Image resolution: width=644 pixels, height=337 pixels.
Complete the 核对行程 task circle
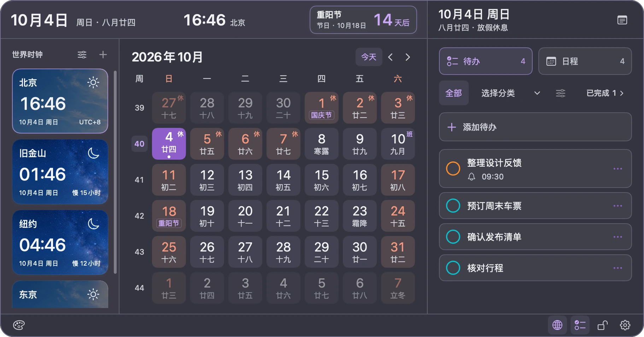tap(453, 268)
